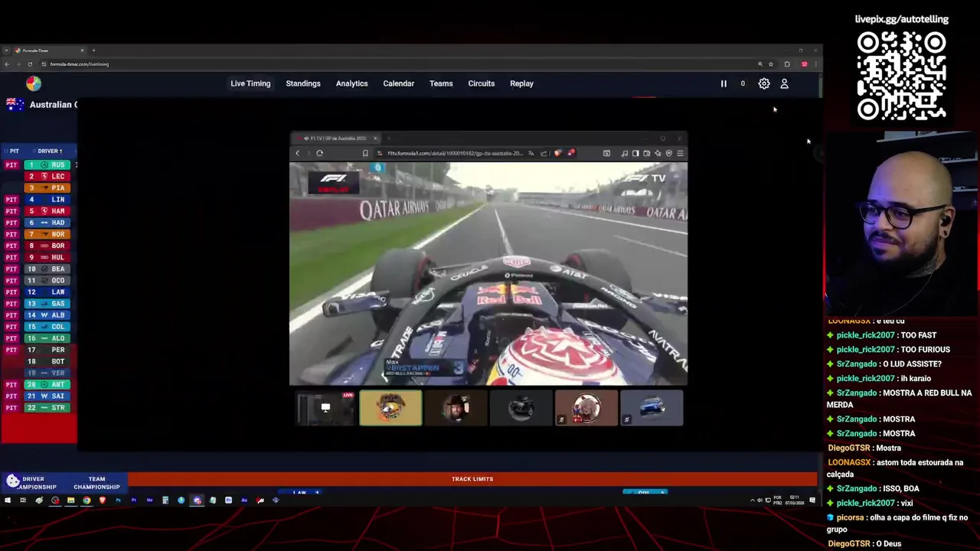Click bookmark icon in F1 TV browser
980x551 pixels.
coord(365,153)
